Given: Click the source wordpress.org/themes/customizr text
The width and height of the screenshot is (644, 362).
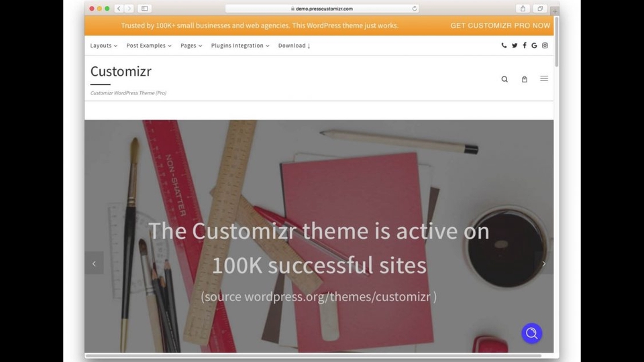Looking at the screenshot, I should 319,296.
